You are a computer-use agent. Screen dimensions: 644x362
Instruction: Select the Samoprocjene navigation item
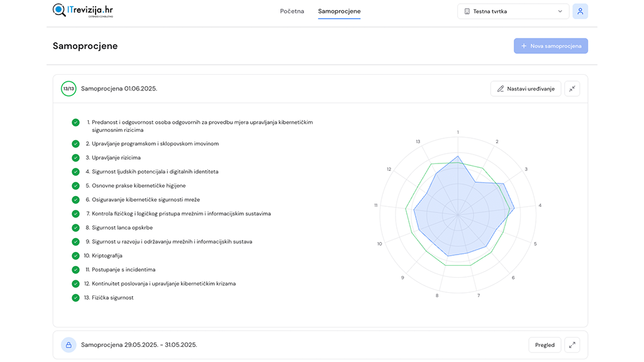339,11
